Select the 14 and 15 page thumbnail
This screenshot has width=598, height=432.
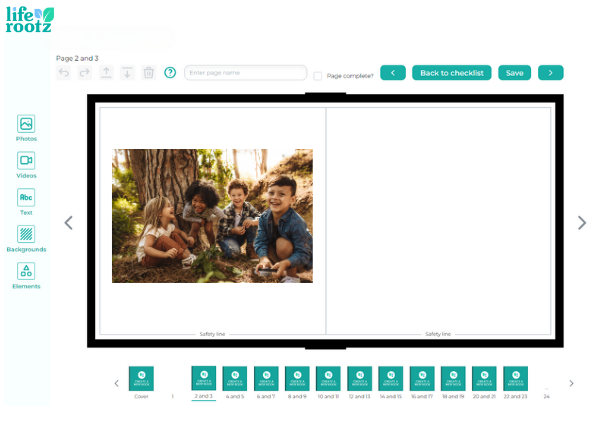click(391, 378)
